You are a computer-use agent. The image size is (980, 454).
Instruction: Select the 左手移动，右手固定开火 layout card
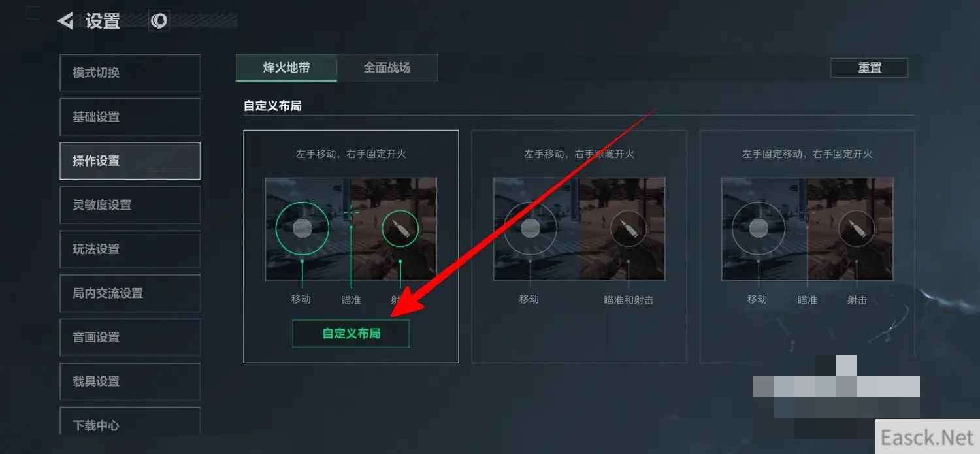[x=351, y=246]
